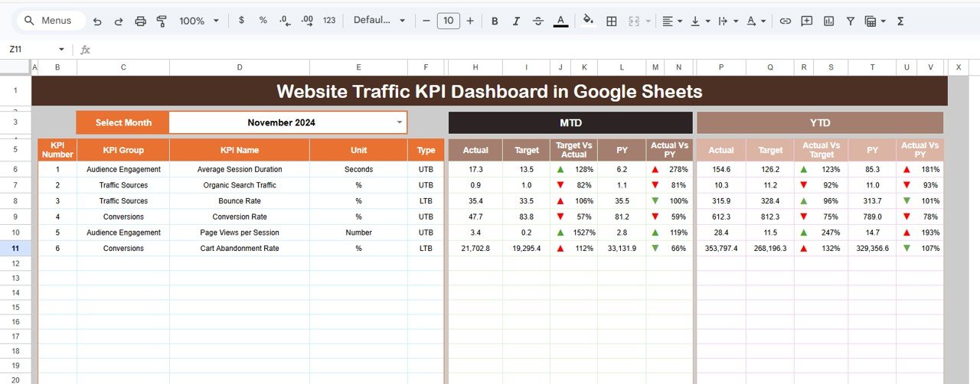This screenshot has width=980, height=384.
Task: Insert a link using the chain icon
Action: [x=785, y=21]
